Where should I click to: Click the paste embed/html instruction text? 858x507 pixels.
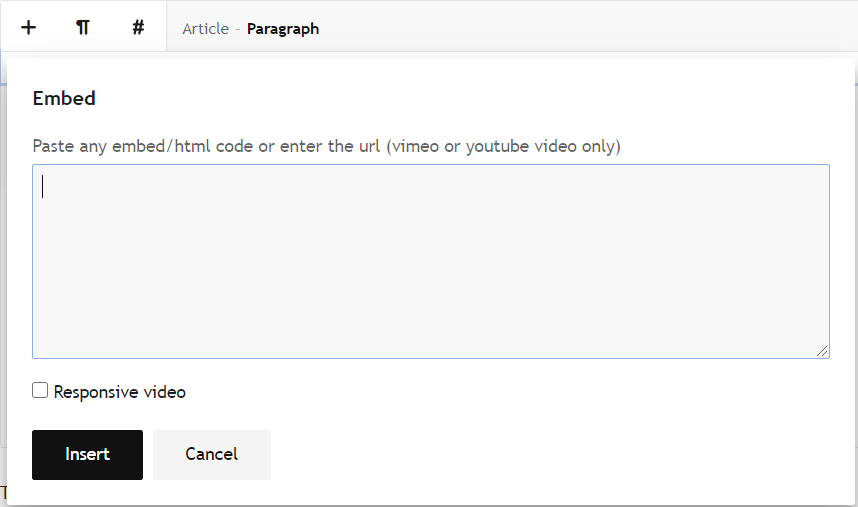tap(200, 146)
